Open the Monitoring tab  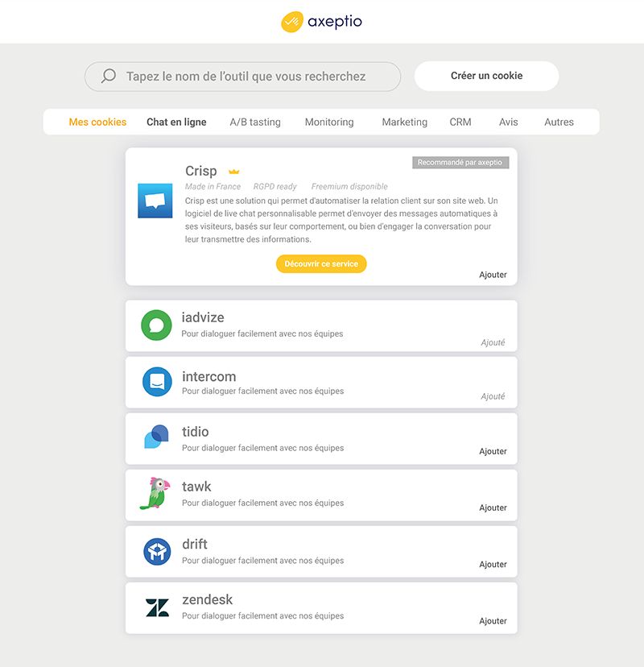pyautogui.click(x=329, y=122)
